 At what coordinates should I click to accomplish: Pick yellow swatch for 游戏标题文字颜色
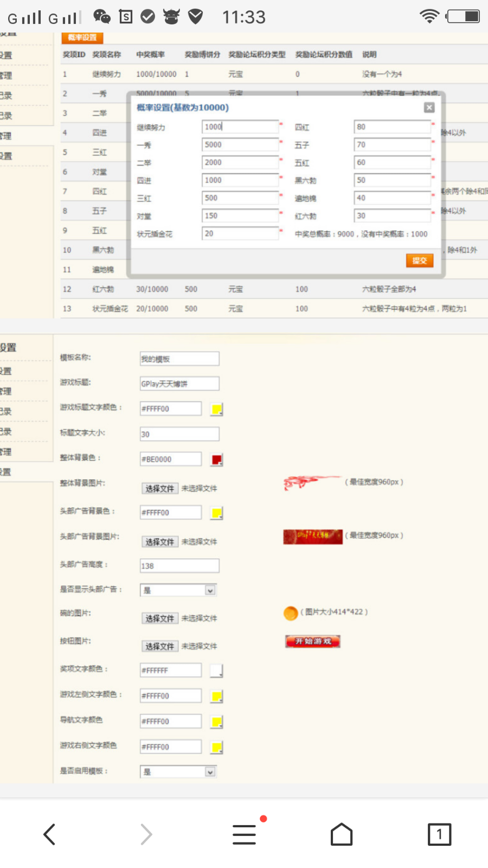tap(216, 409)
